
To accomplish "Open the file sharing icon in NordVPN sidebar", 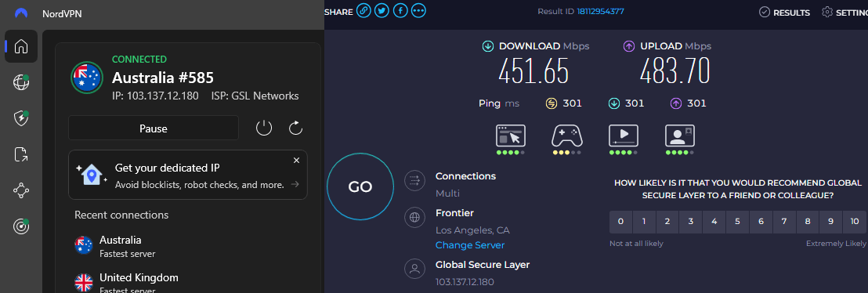I will (x=21, y=154).
